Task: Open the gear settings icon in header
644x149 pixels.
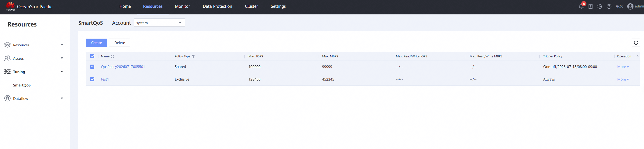Action: click(600, 6)
